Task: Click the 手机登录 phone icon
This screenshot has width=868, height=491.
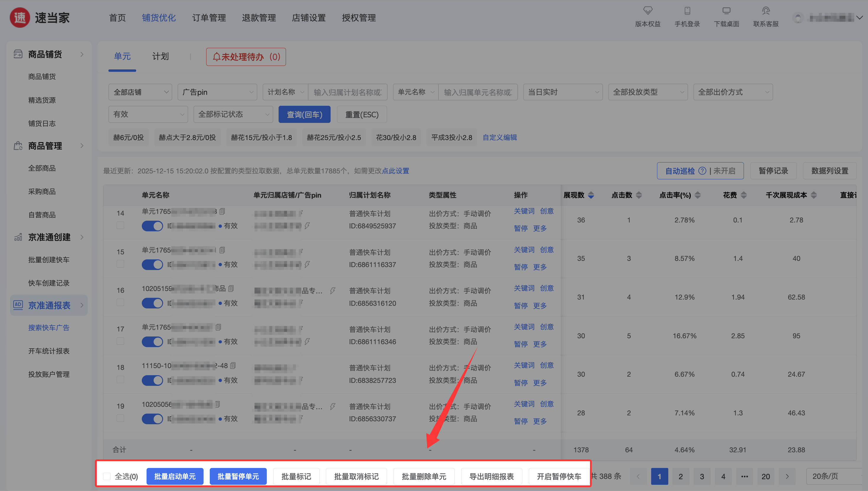Action: (687, 11)
